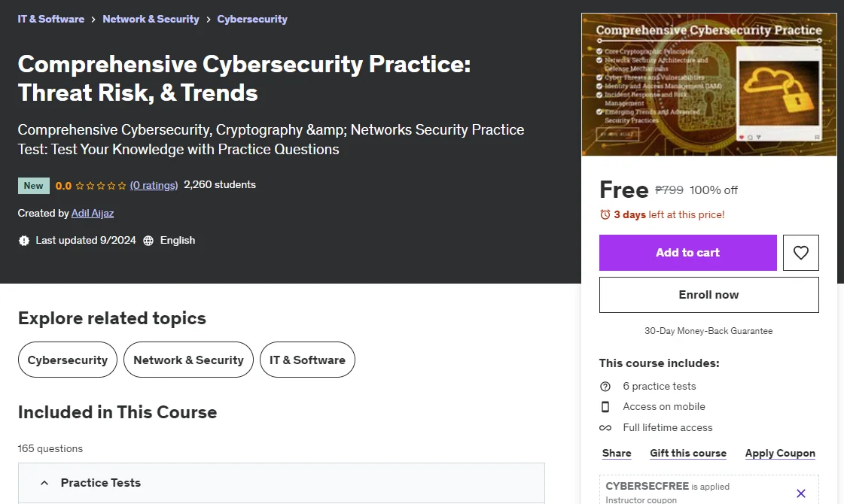Viewport: 844px width, 504px height.
Task: Click the Enroll now button
Action: coord(708,295)
